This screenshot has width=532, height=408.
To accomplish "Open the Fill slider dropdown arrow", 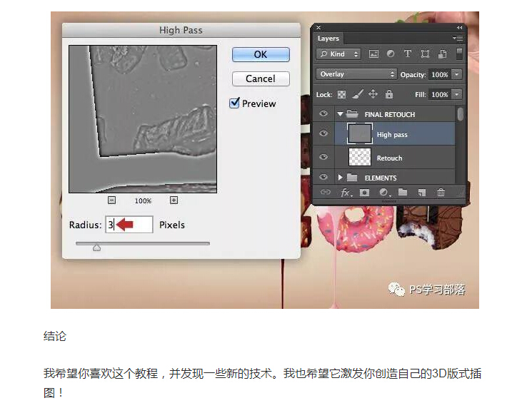I will [457, 94].
